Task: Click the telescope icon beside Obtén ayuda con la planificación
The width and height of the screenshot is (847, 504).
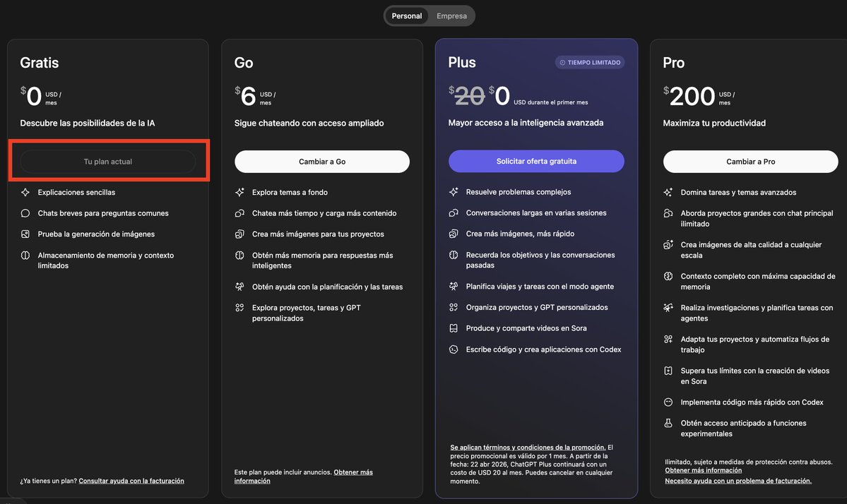Action: coord(239,287)
